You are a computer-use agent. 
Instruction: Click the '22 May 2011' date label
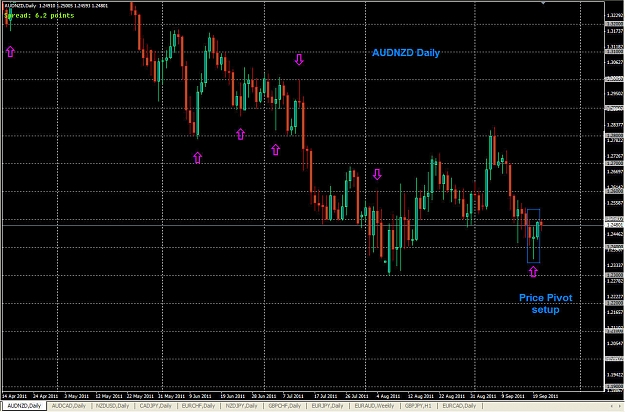(x=140, y=396)
